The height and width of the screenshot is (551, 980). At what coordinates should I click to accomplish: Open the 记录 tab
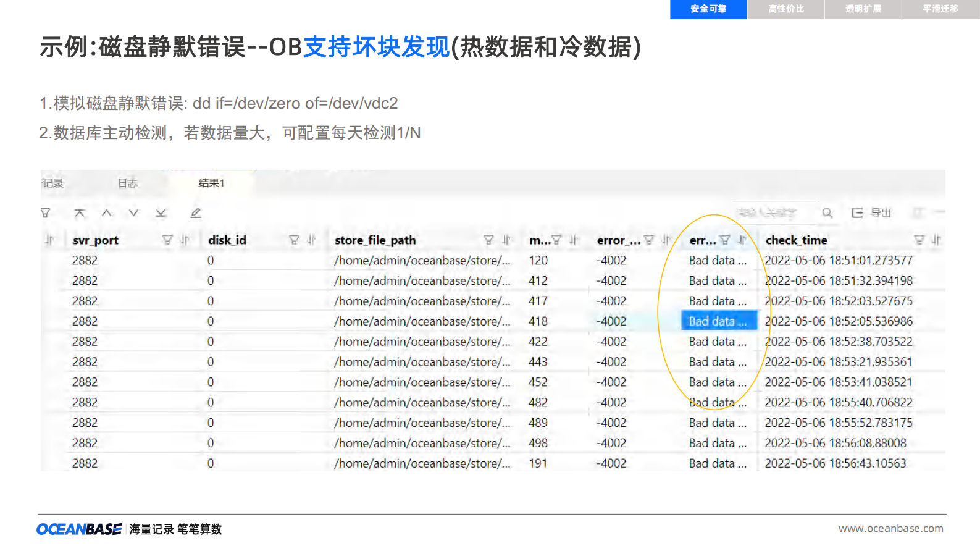(52, 183)
